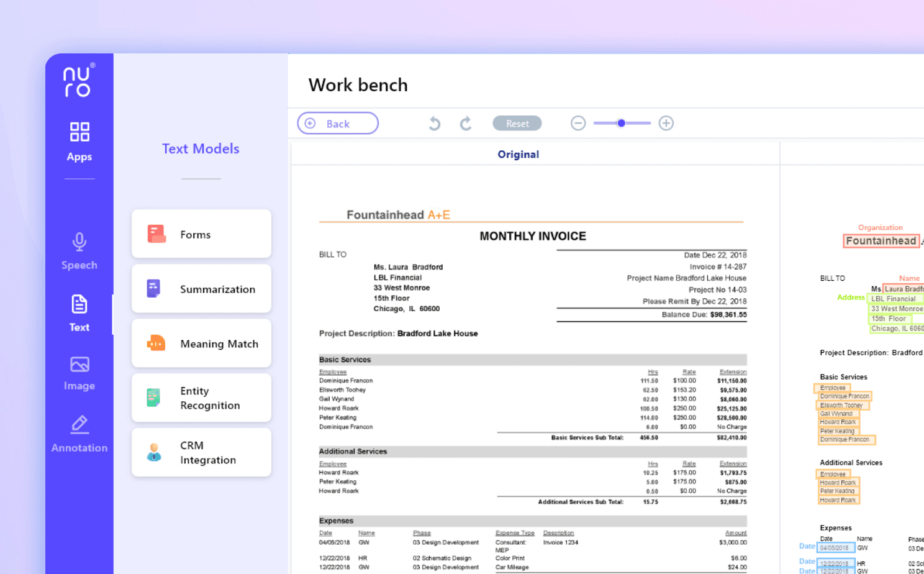Viewport: 924px width, 574px height.
Task: Click the Nuro logo
Action: coord(79,81)
